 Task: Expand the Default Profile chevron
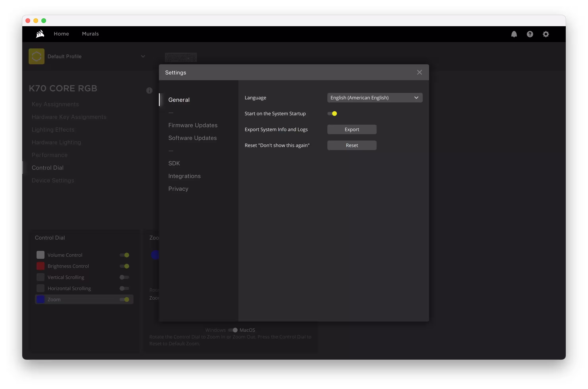pyautogui.click(x=143, y=56)
